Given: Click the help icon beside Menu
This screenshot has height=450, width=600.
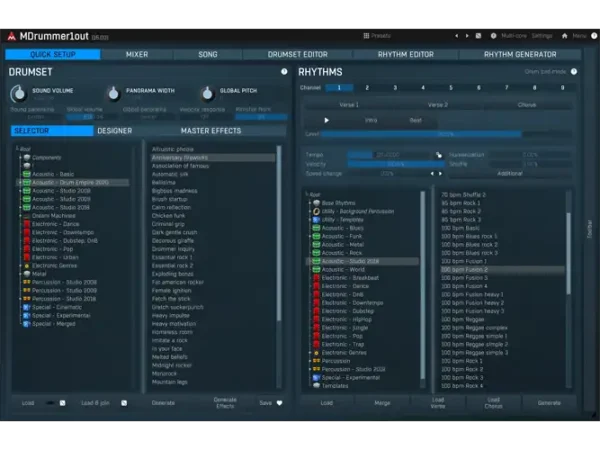Looking at the screenshot, I should coord(594,36).
